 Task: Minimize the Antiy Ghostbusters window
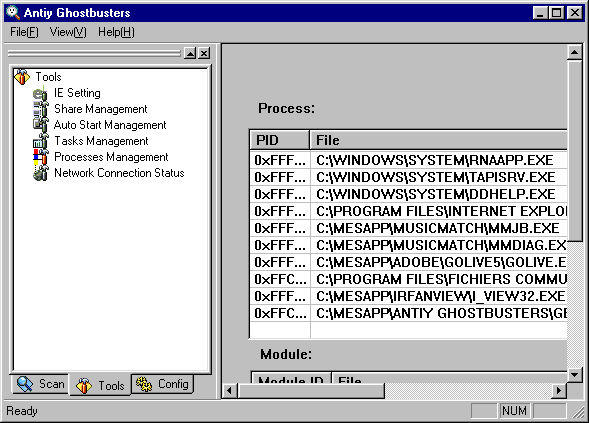point(540,13)
